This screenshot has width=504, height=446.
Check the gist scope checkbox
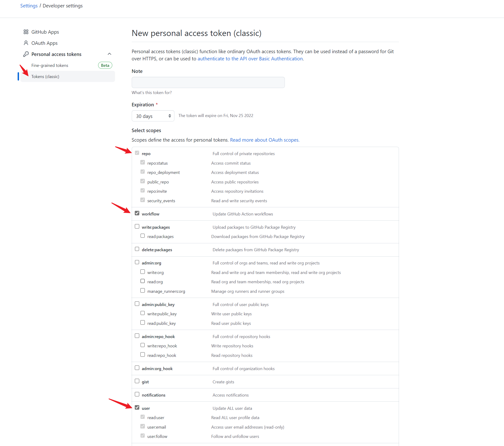137,381
